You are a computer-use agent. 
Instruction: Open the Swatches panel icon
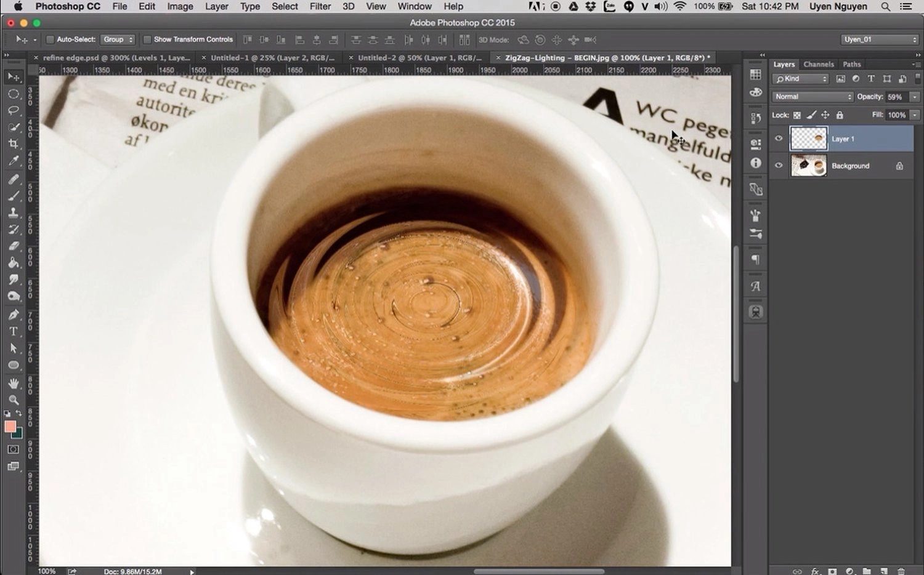755,74
